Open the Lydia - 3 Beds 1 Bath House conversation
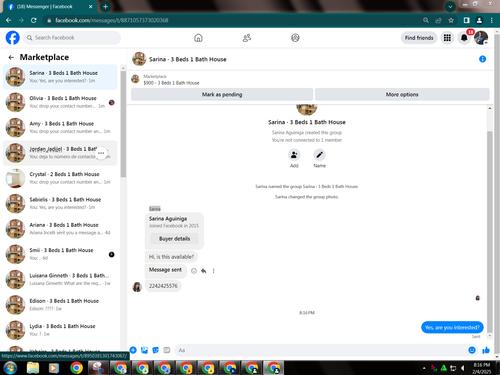The image size is (500, 375). [60, 330]
